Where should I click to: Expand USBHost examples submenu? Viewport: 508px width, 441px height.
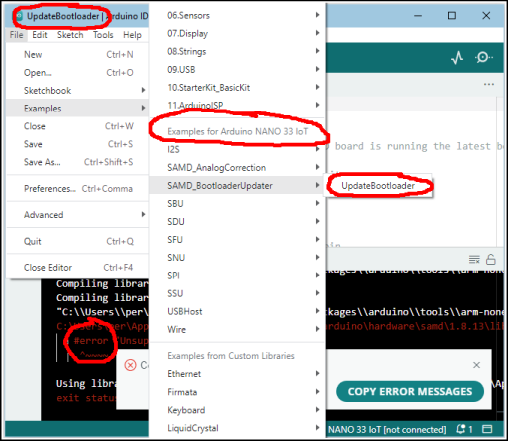point(237,311)
